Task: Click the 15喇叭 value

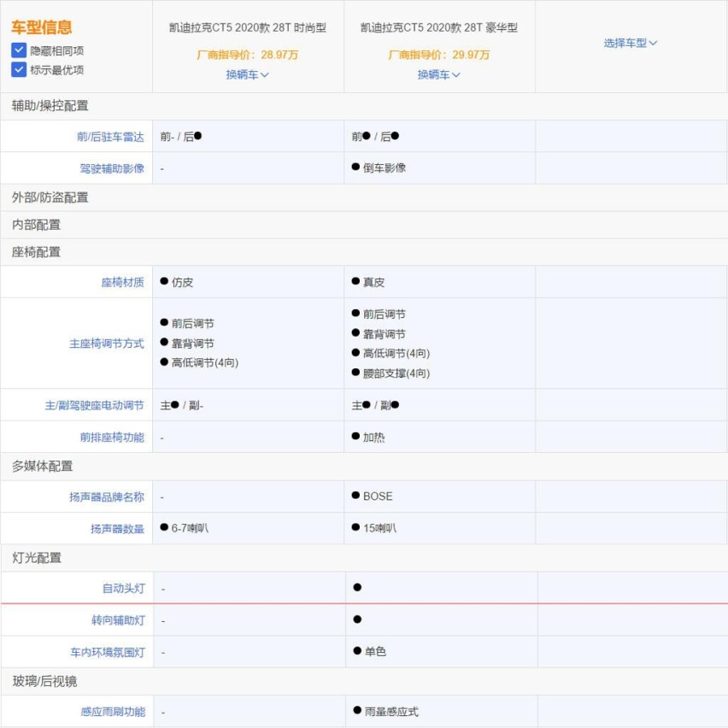Action: pos(373,528)
